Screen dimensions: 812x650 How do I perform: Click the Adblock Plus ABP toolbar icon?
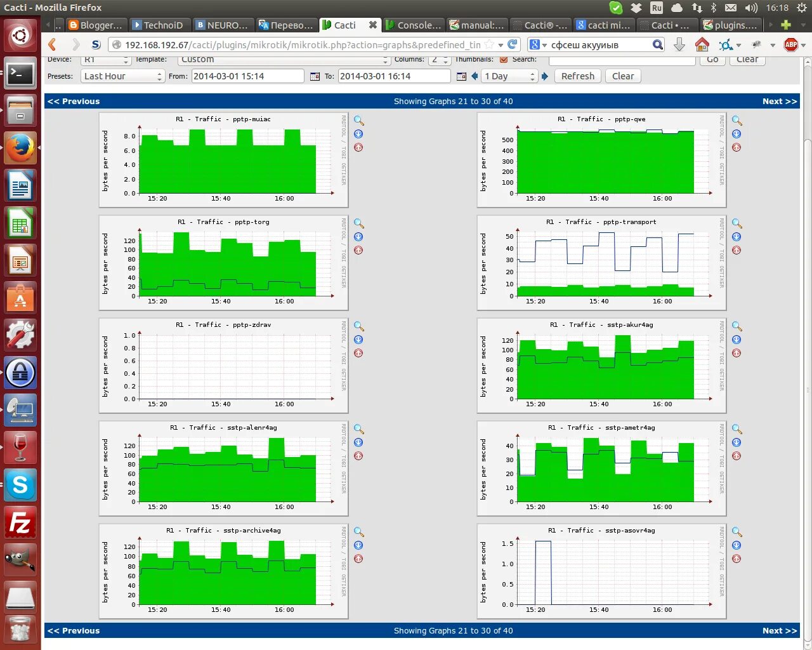coord(790,44)
